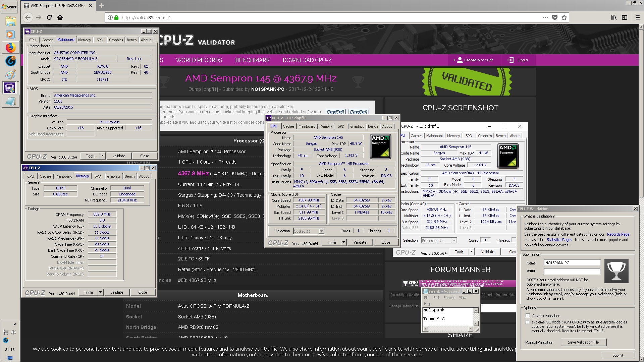The image size is (644, 362).
Task: Open Tools dropdown arrow in Memory CPU-Z window
Action: click(100, 292)
